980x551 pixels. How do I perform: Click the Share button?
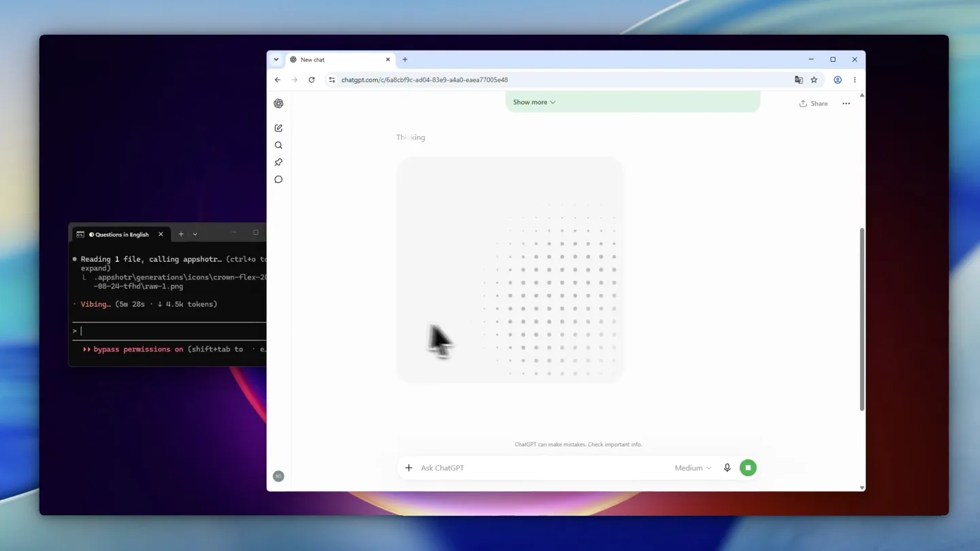pos(813,103)
